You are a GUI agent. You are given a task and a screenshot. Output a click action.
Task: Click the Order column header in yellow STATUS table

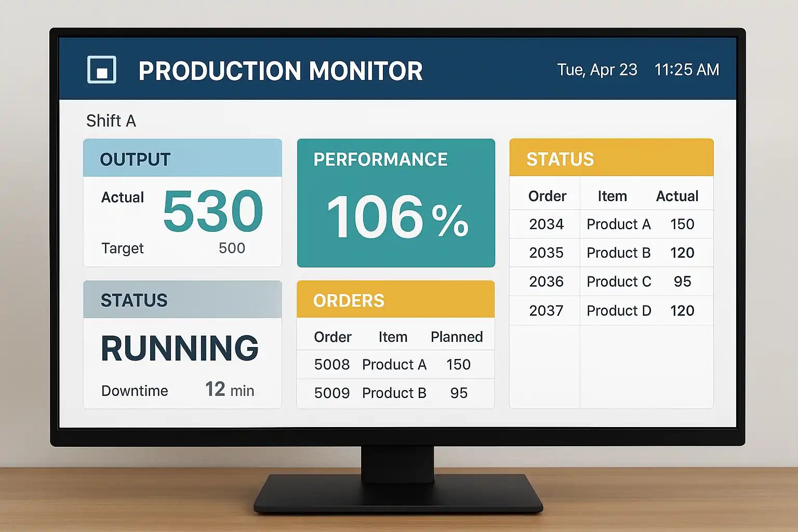pos(547,196)
